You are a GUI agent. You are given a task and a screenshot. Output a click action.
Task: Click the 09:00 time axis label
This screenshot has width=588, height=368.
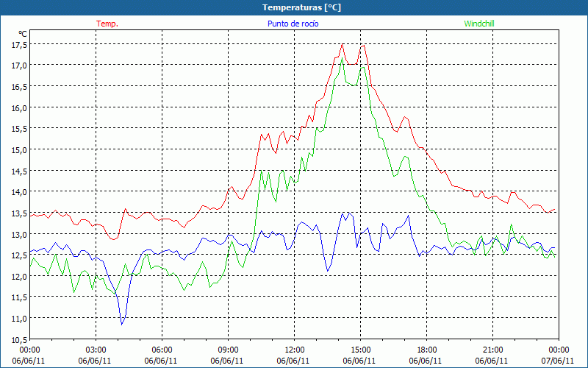click(x=228, y=350)
